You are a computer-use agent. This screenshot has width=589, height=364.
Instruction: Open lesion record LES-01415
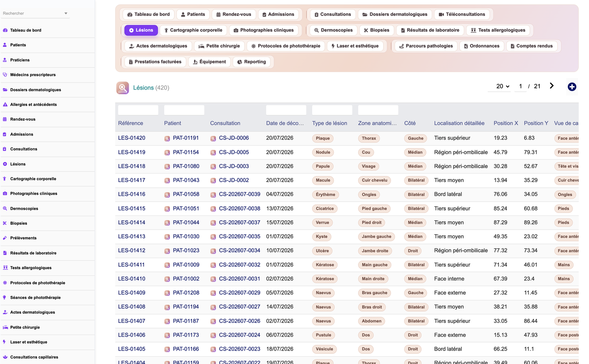(x=132, y=208)
